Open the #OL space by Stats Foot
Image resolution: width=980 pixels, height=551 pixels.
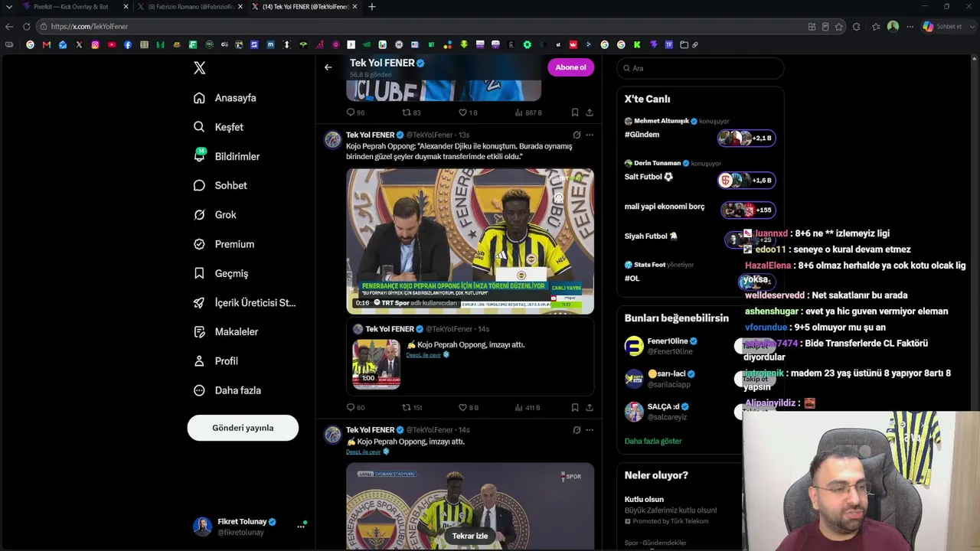click(x=700, y=272)
